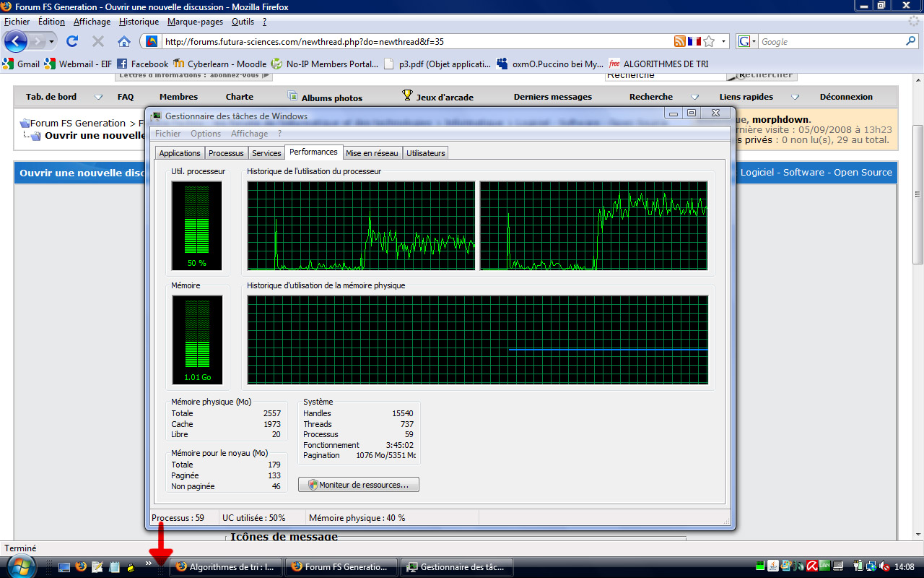Open the Outils menu in Firefox
This screenshot has height=578, width=924.
243,22
